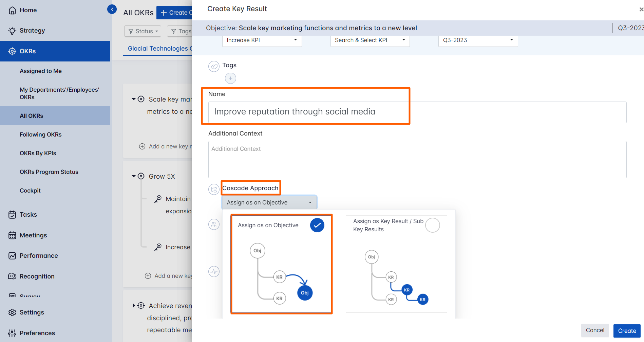Click the Create button

627,331
